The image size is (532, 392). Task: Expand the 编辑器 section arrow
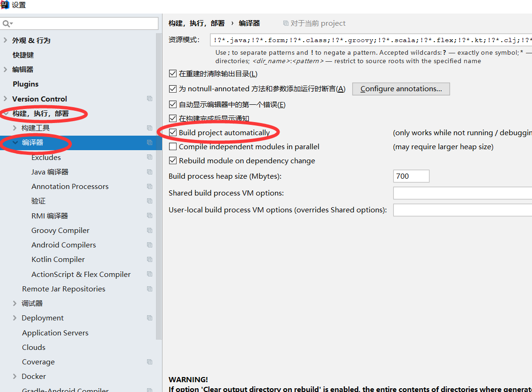[x=5, y=69]
